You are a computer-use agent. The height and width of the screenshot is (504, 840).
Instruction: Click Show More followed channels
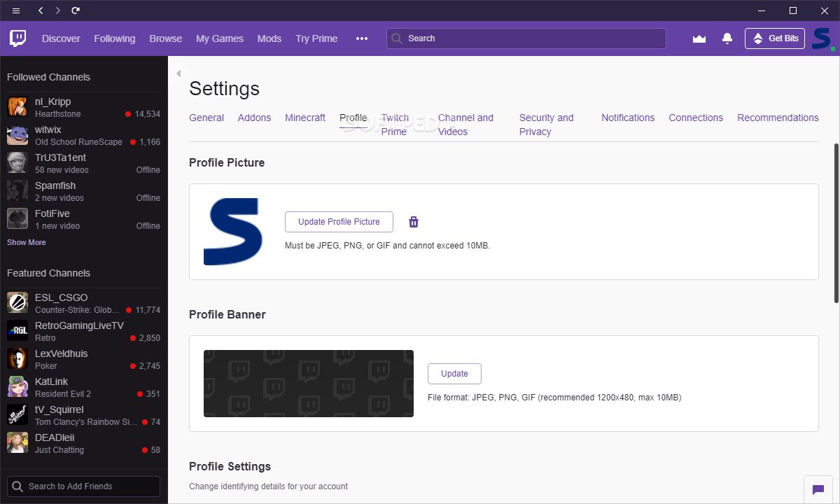point(27,242)
